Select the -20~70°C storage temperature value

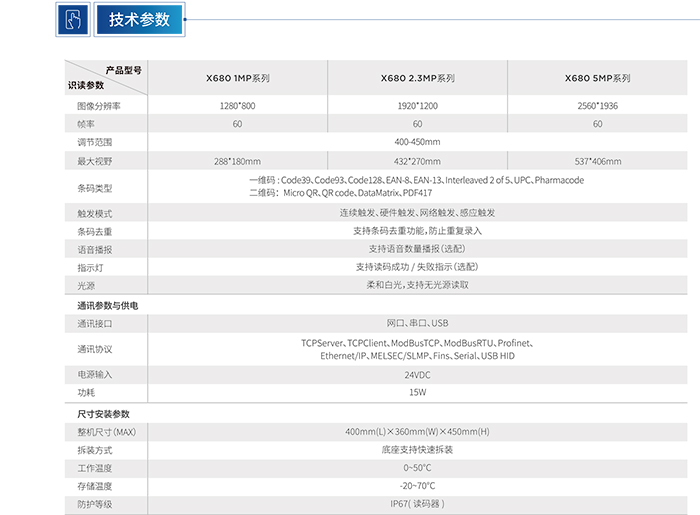point(417,486)
